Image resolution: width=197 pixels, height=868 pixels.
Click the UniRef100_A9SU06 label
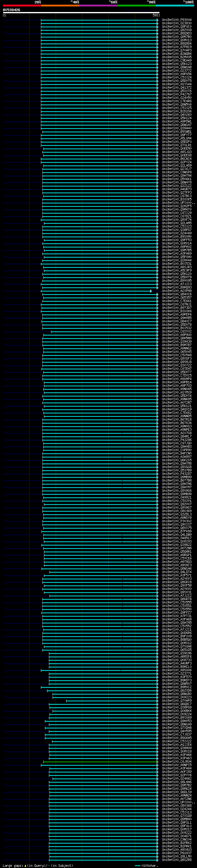tap(177, 670)
